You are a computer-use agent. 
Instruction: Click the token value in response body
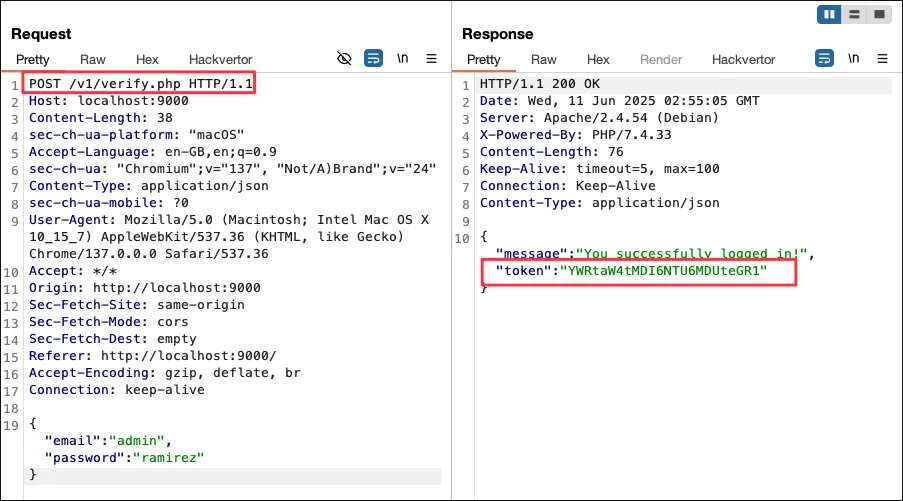point(665,271)
